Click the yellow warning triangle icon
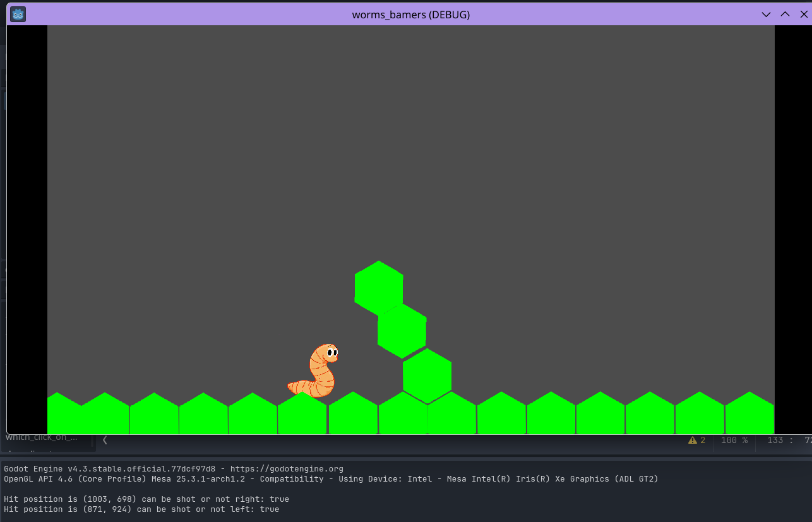Screen dimensions: 812x522 click(693, 440)
